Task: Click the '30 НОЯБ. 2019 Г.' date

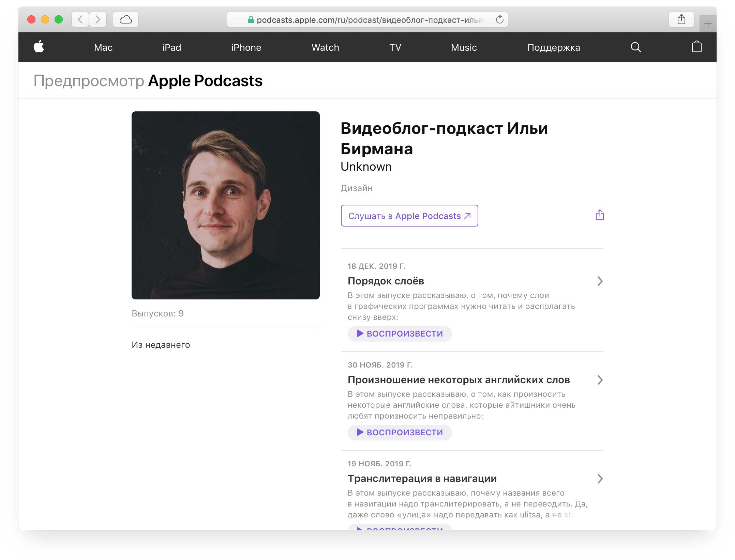Action: click(380, 365)
